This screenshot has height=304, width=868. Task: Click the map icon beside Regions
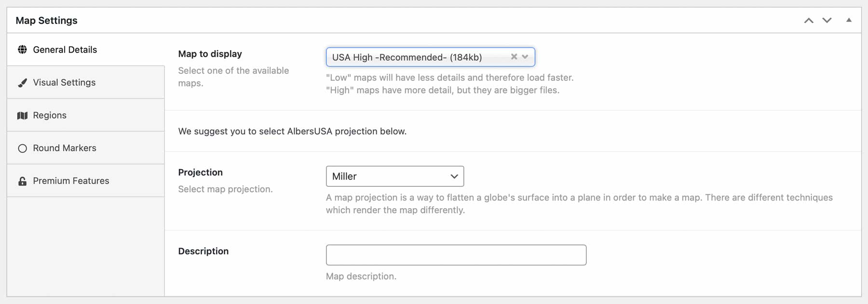coord(22,115)
